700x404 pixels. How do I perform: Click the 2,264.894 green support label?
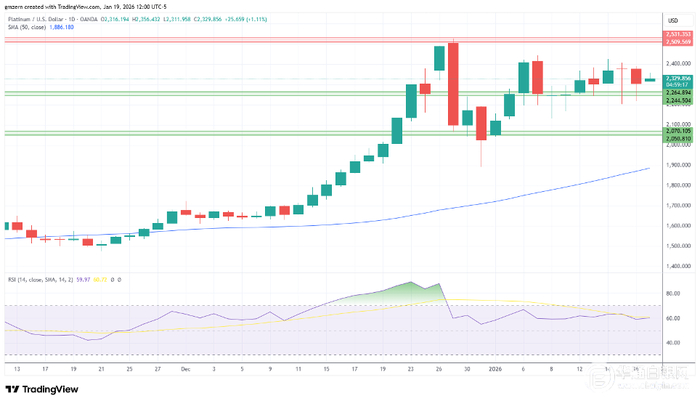click(678, 93)
